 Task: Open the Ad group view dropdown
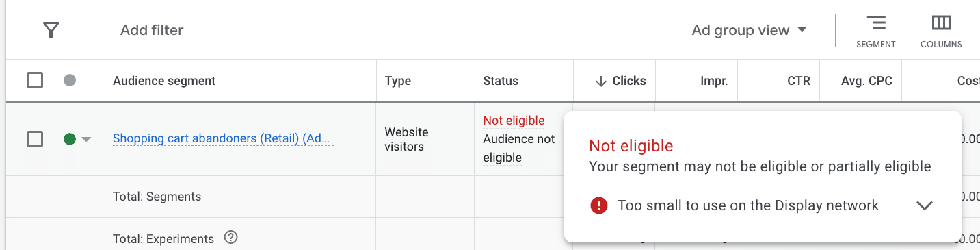(750, 30)
